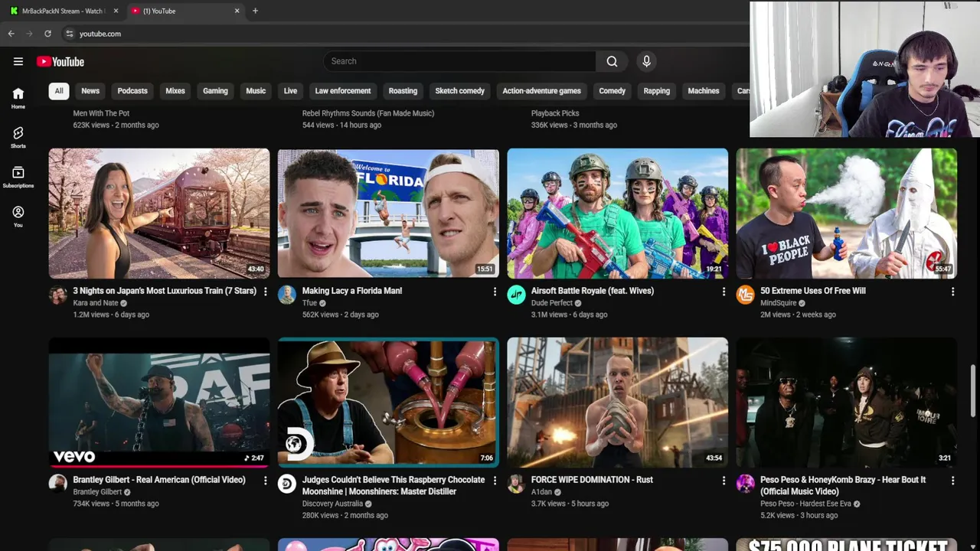This screenshot has width=980, height=551.
Task: Select the Machines filter chip
Action: click(704, 91)
